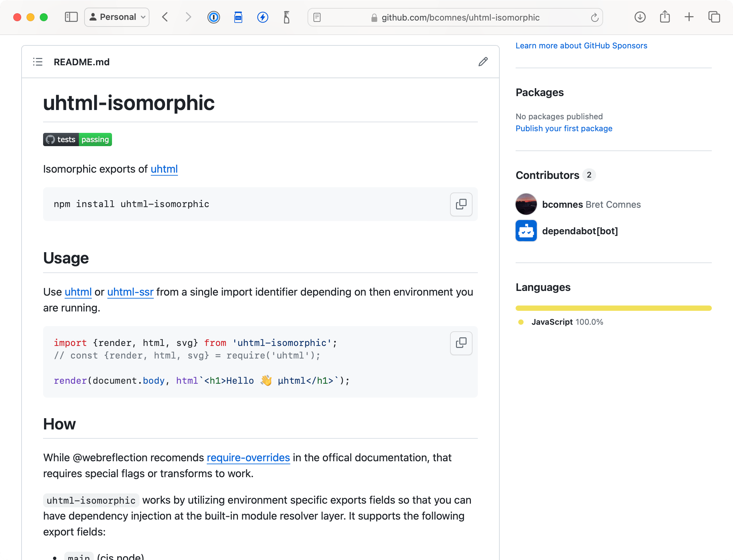733x560 pixels.
Task: Copy the import code snippet
Action: tap(461, 343)
